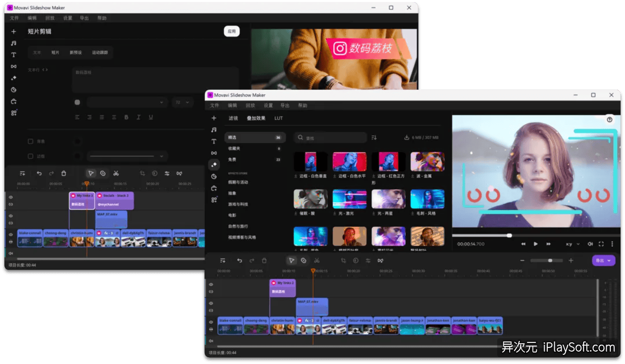
Task: Click the add track icon in front timeline toolbar
Action: (x=223, y=261)
